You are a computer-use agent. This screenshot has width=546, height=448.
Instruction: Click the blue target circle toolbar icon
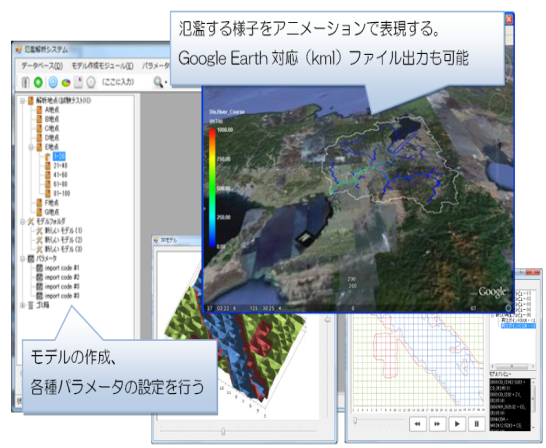tap(53, 82)
